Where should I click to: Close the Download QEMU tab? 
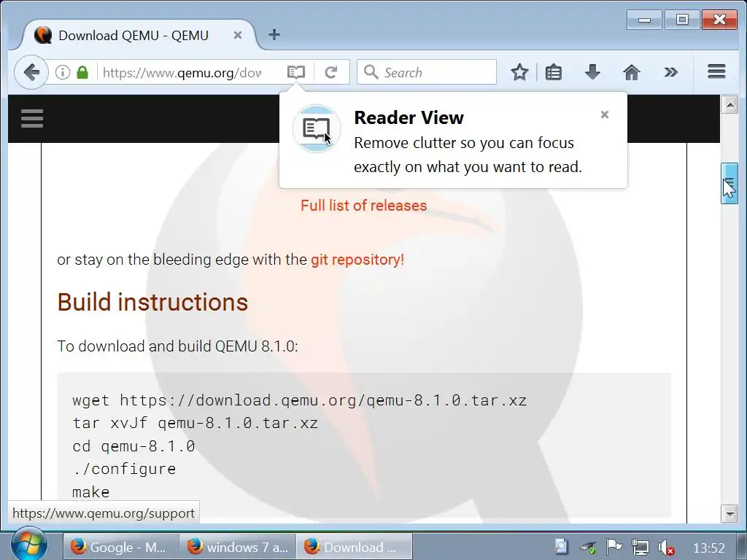(x=238, y=35)
